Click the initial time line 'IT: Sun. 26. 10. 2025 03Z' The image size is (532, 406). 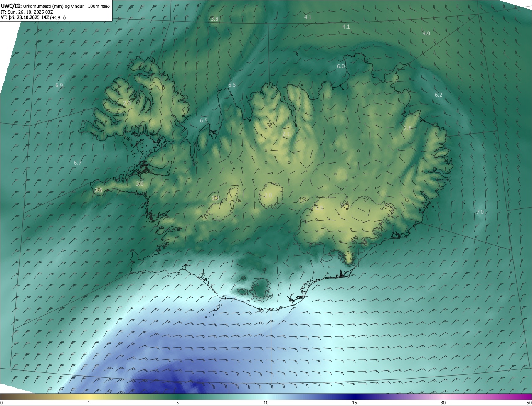27,12
